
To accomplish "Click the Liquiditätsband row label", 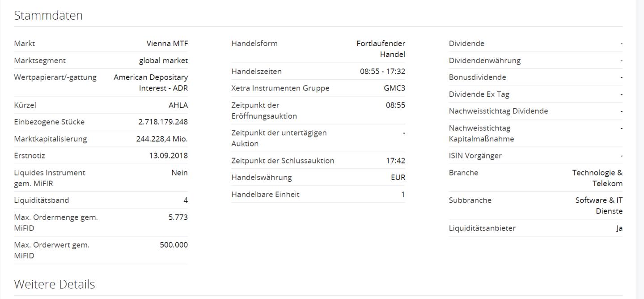I will [x=42, y=200].
